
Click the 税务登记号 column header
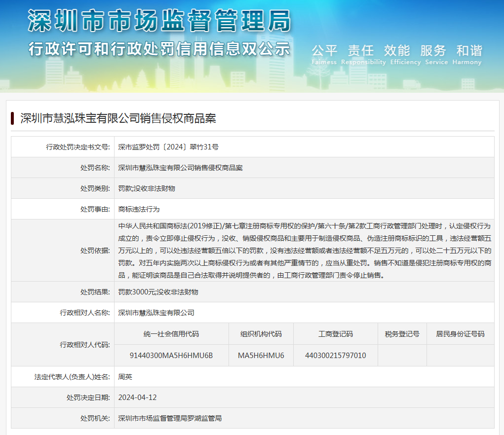click(x=402, y=334)
